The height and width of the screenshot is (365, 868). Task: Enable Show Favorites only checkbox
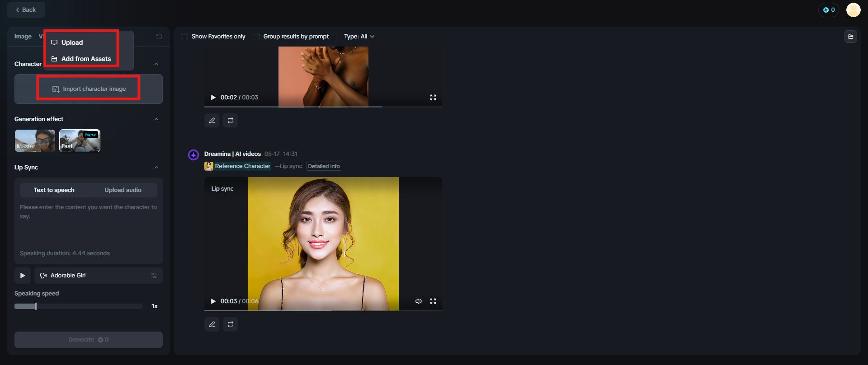[x=184, y=37]
